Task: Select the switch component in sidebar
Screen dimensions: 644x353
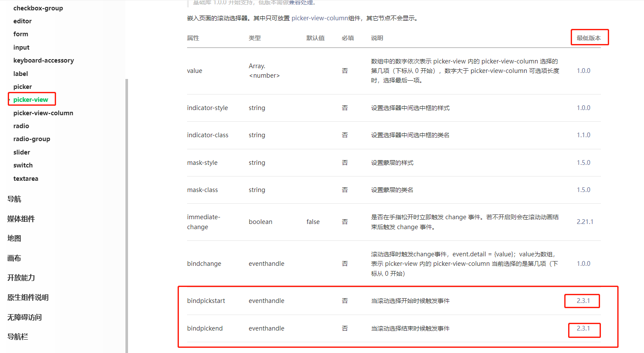Action: [23, 165]
